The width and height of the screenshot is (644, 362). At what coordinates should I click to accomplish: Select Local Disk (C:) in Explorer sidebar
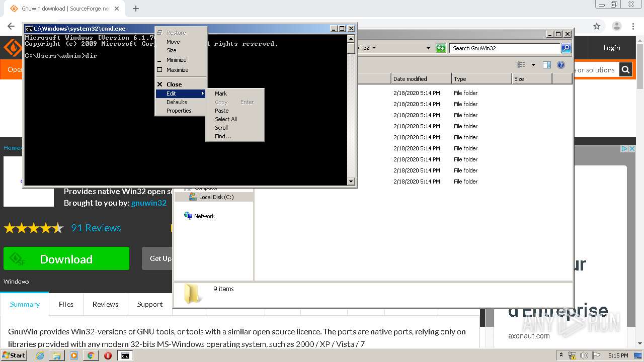pyautogui.click(x=216, y=197)
